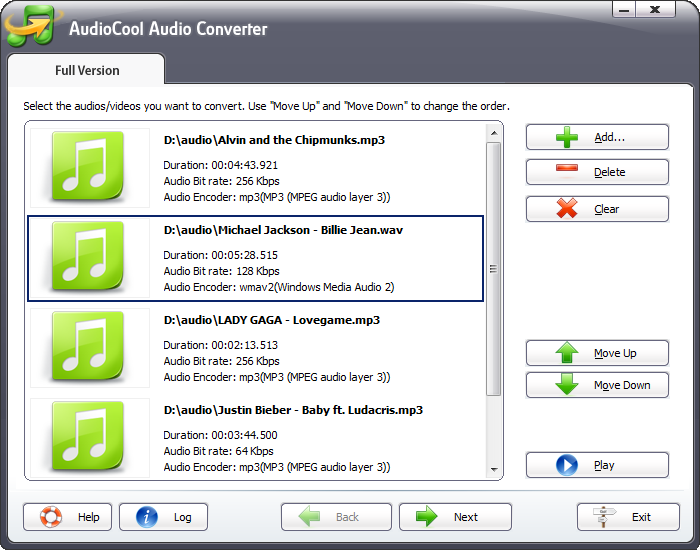700x550 pixels.
Task: Click the Move Down button label
Action: [x=622, y=385]
